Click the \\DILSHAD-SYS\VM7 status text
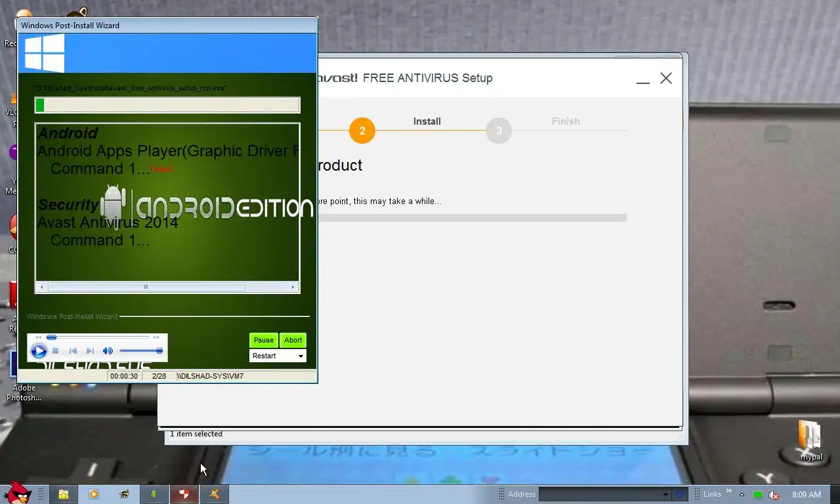This screenshot has width=840, height=504. (x=210, y=376)
